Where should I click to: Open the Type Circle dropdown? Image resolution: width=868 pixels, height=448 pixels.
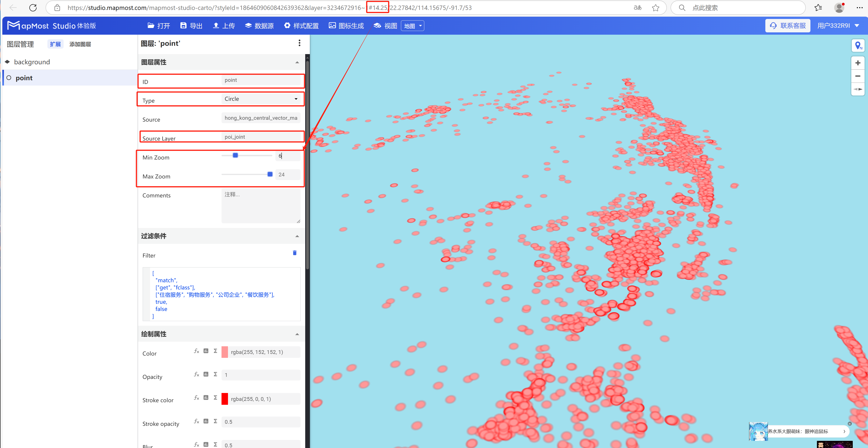coord(261,99)
